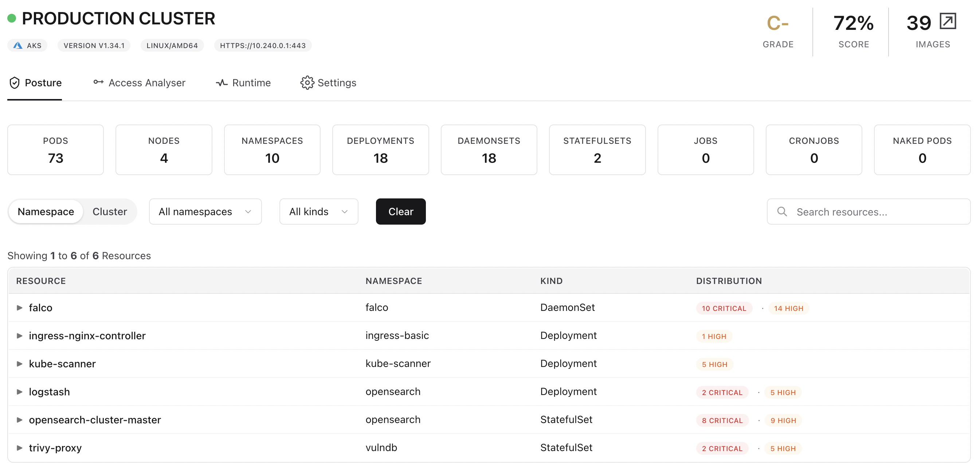This screenshot has width=980, height=474.
Task: Expand the logstash row
Action: (19, 392)
